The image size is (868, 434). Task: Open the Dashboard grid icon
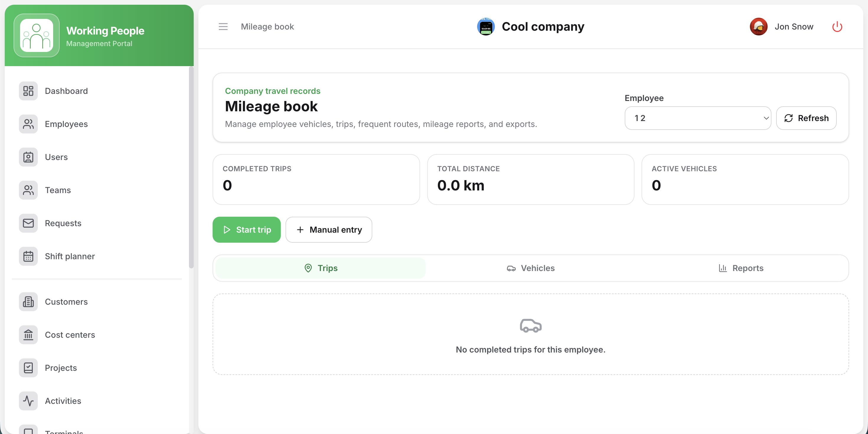[x=28, y=91]
